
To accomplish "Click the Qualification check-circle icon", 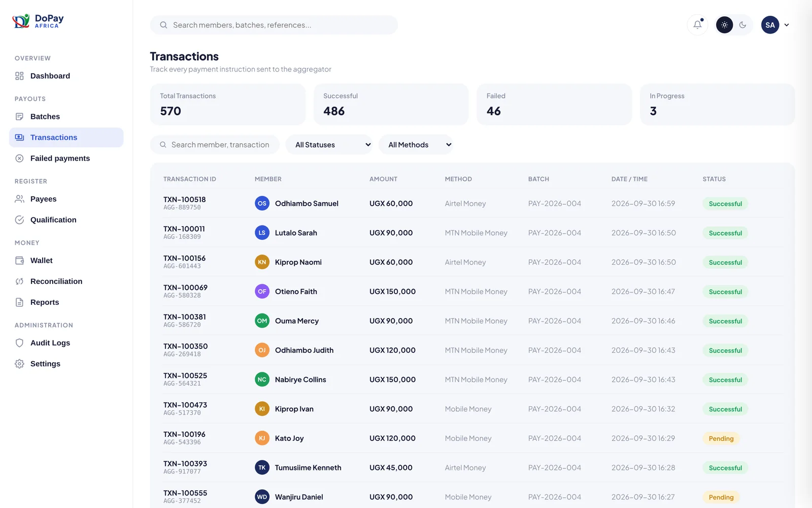I will coord(19,219).
